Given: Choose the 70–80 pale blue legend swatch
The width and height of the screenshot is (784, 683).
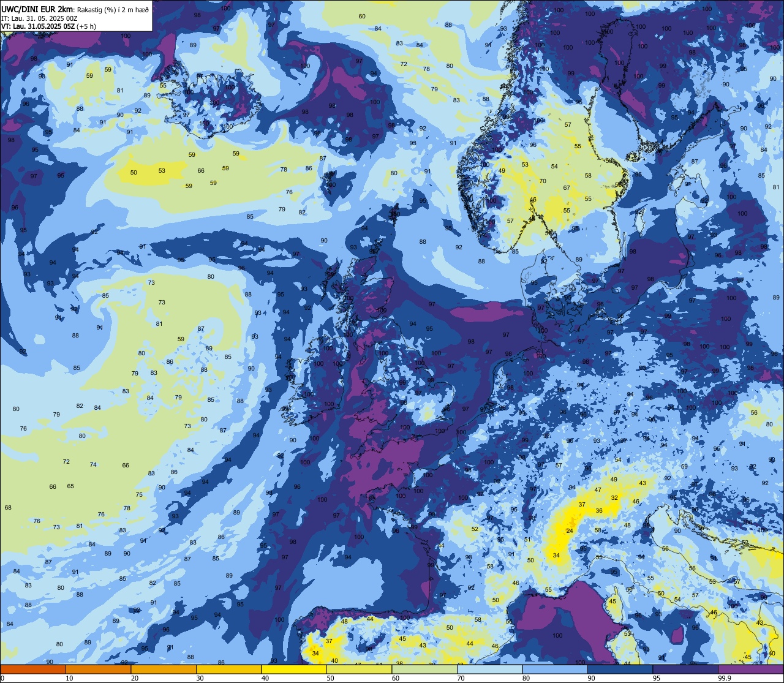Looking at the screenshot, I should (489, 670).
